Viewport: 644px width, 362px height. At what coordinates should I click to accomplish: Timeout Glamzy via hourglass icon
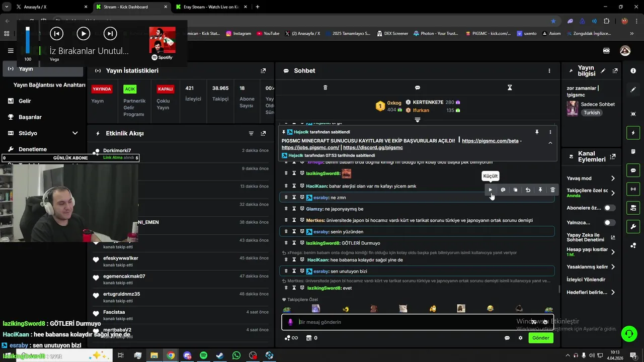point(294,209)
